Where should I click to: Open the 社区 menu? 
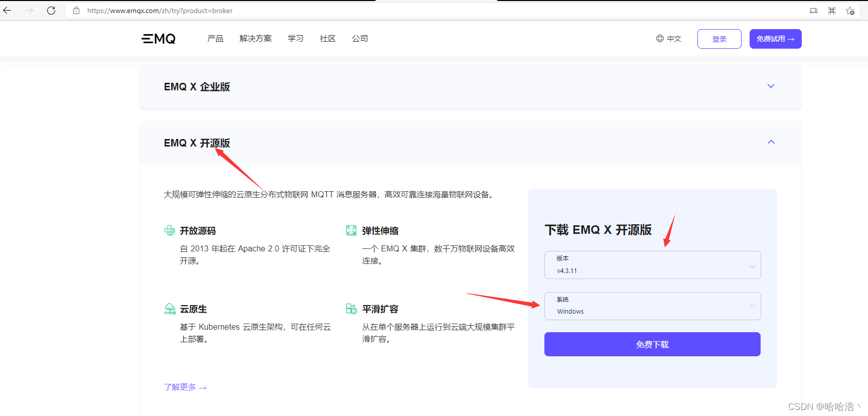[328, 39]
